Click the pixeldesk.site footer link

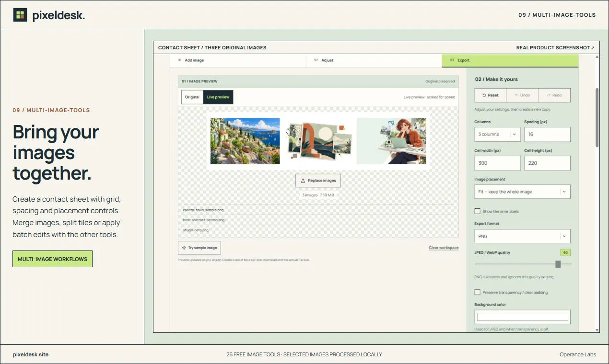point(31,354)
